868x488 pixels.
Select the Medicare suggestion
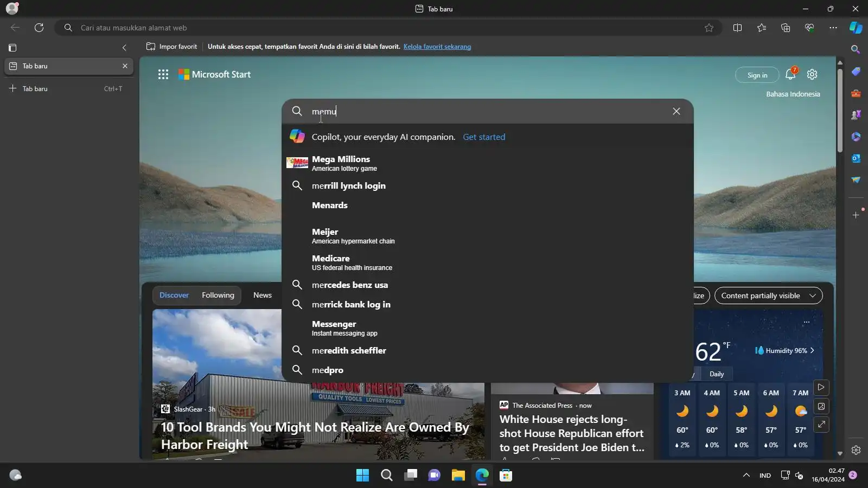coord(487,262)
